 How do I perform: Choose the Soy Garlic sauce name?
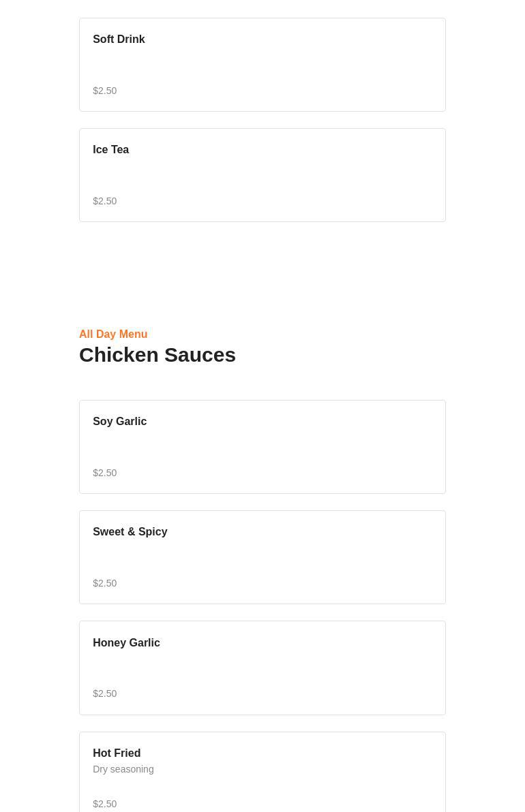pyautogui.click(x=119, y=422)
